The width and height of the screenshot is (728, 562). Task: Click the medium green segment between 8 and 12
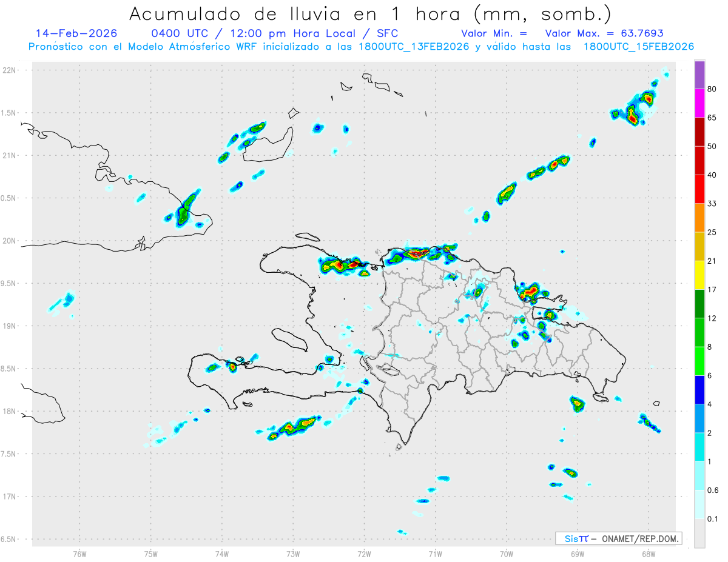point(699,332)
